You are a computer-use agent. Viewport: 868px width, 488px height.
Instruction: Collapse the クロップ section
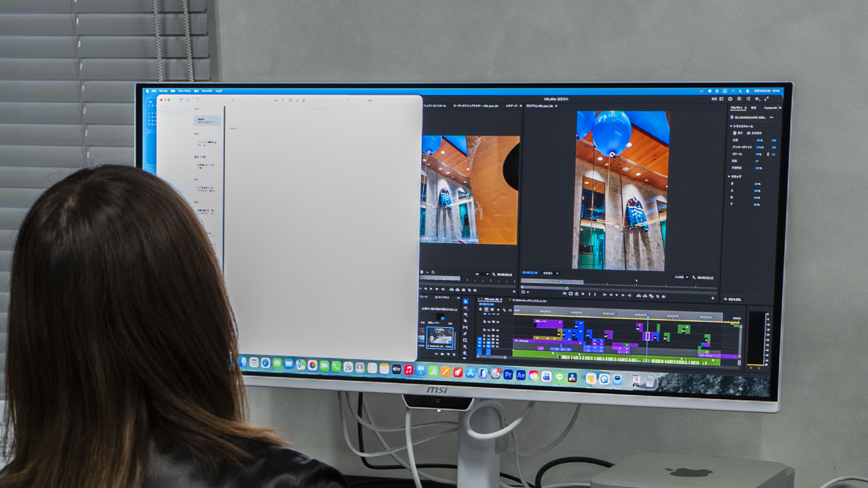729,176
